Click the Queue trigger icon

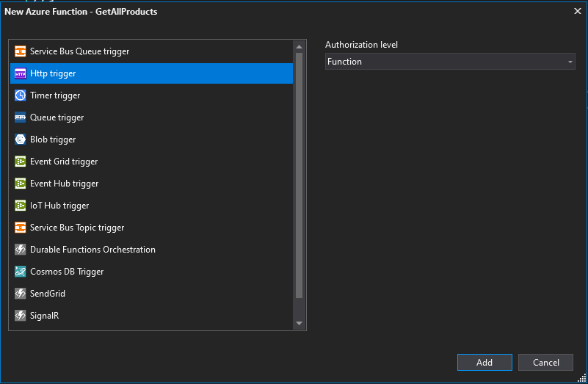pos(21,117)
